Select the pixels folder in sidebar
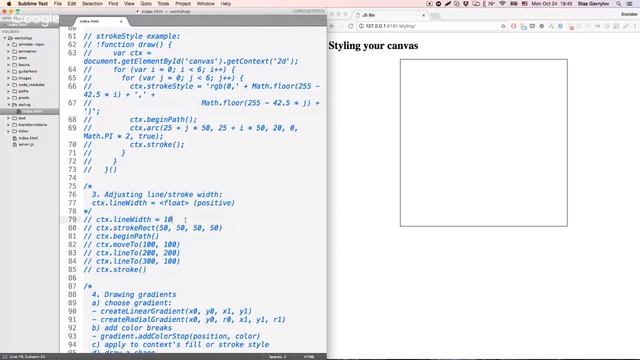 point(24,98)
